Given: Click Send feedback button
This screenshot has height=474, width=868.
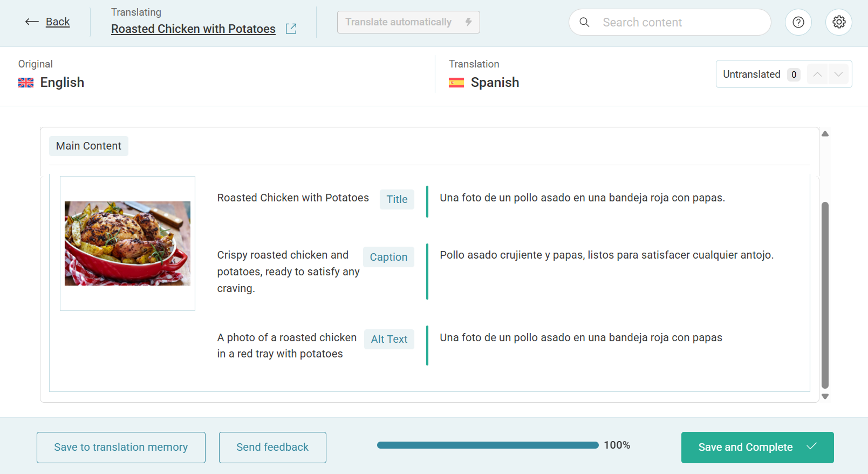Looking at the screenshot, I should click(272, 448).
